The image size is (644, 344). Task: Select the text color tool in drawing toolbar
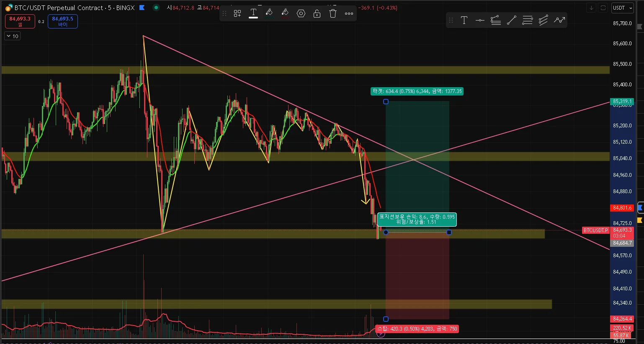coord(253,13)
